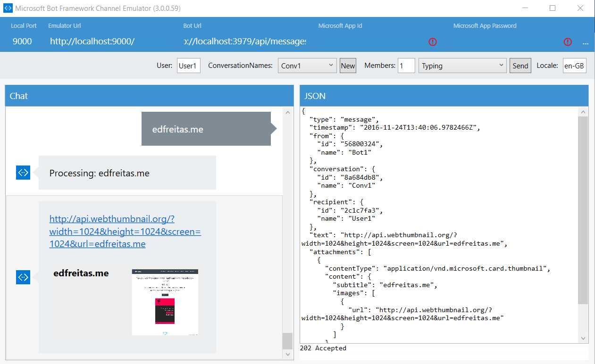The height and width of the screenshot is (364, 595).
Task: Click the JSON panel scroll up arrow
Action: pyautogui.click(x=584, y=112)
